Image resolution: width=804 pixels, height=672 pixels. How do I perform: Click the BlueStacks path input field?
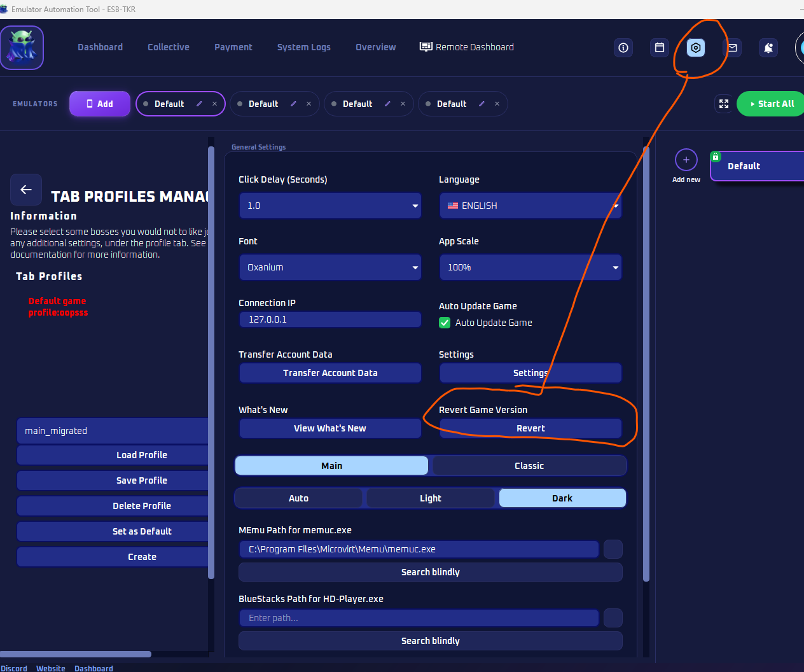(x=419, y=618)
